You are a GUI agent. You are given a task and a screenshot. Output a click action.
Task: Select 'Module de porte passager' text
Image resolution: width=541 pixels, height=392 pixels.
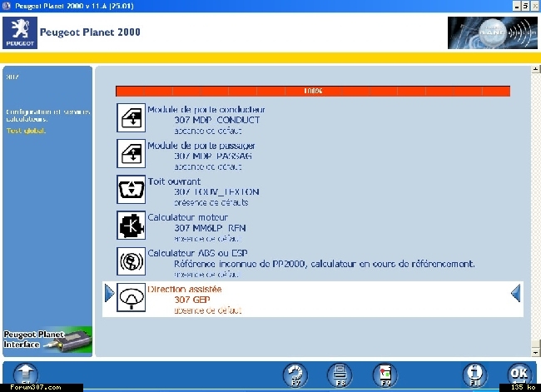tap(201, 146)
